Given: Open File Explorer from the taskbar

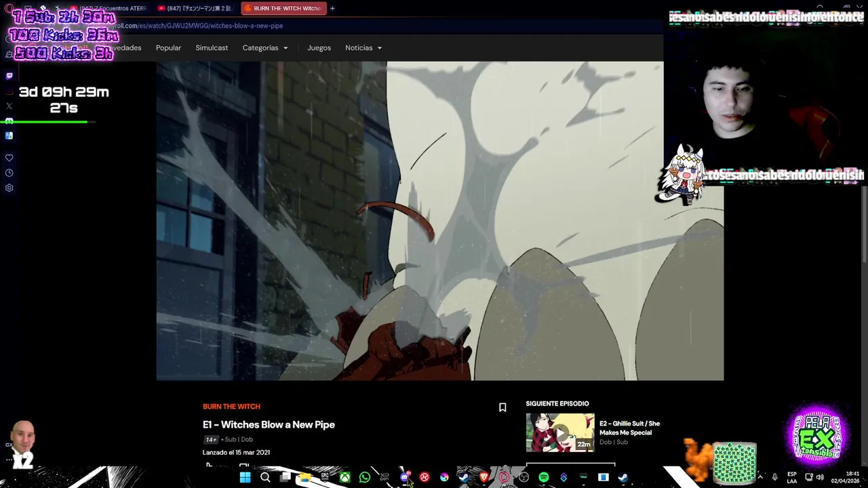Looking at the screenshot, I should [x=305, y=477].
